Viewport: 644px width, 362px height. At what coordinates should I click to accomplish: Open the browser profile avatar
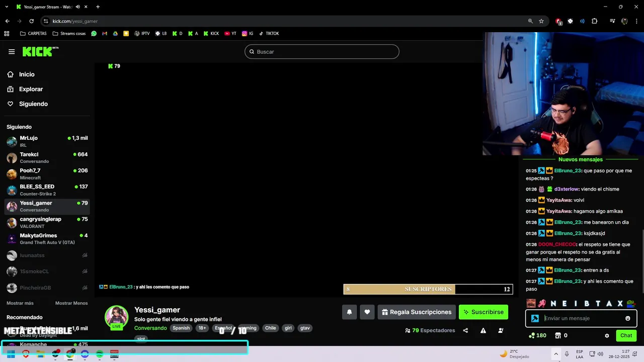point(624,21)
